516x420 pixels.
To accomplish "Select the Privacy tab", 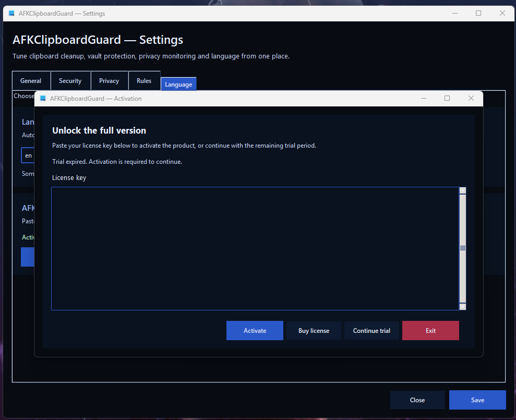I will click(x=109, y=81).
